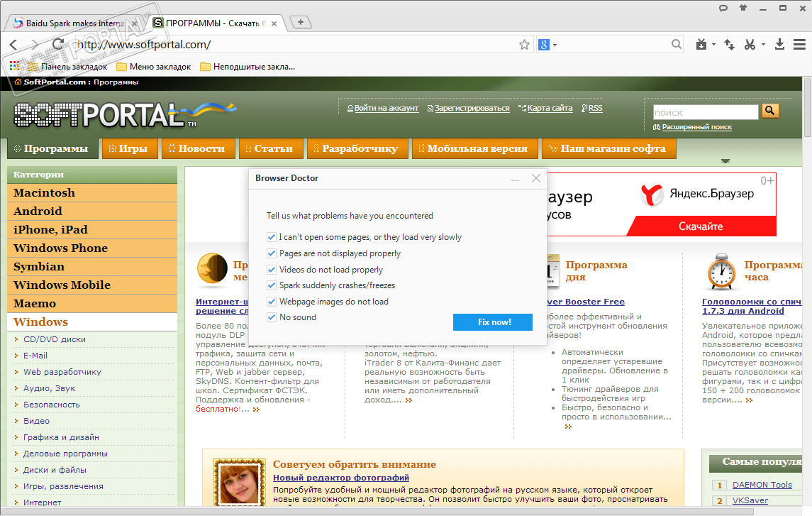Open the Игры site tab
Image resolution: width=812 pixels, height=516 pixels.
[x=128, y=148]
